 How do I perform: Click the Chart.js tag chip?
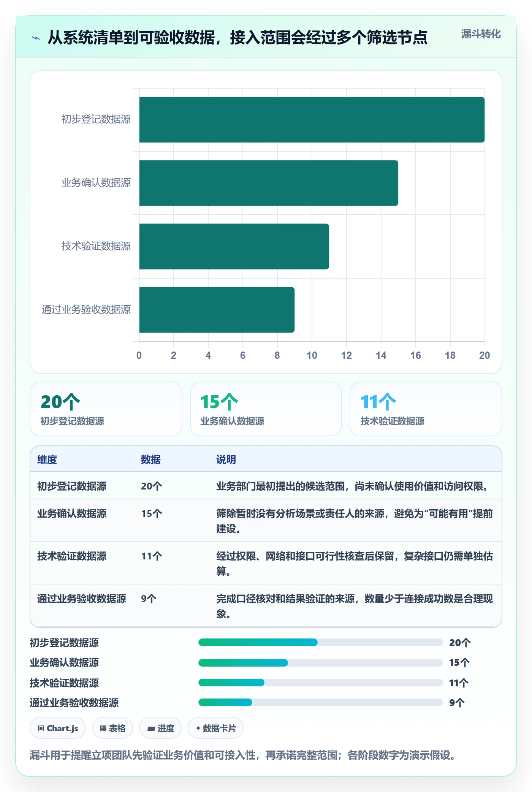[x=58, y=728]
